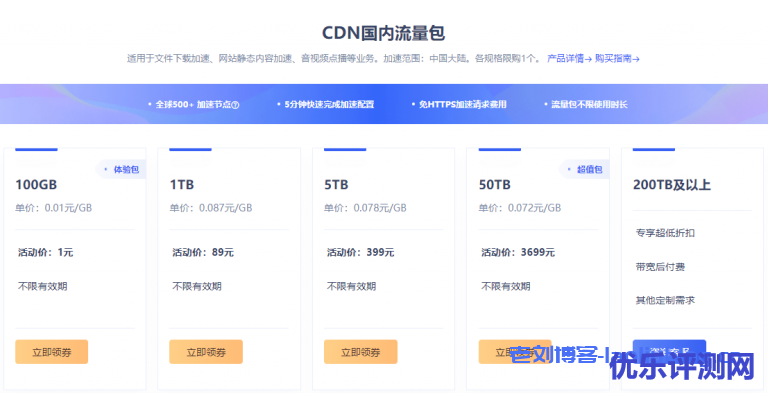Select the 体验包 tag on 100GB card
The height and width of the screenshot is (393, 768).
pos(121,170)
